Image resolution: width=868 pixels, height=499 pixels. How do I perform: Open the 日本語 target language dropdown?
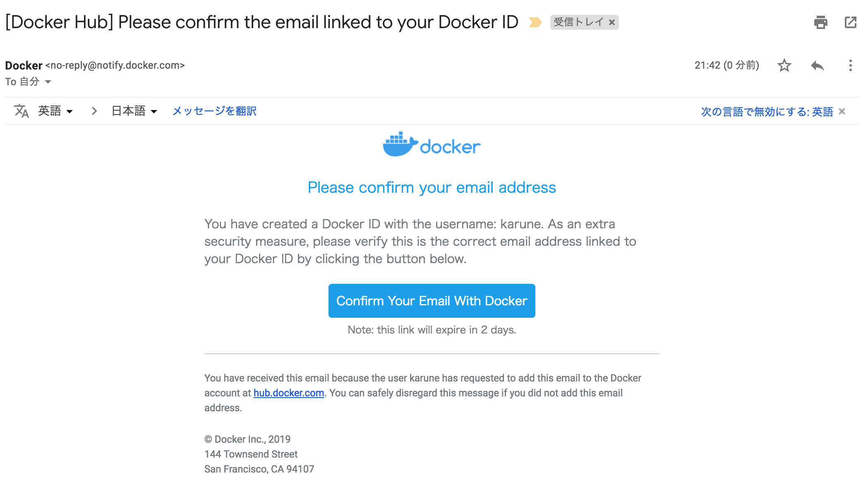[x=134, y=111]
